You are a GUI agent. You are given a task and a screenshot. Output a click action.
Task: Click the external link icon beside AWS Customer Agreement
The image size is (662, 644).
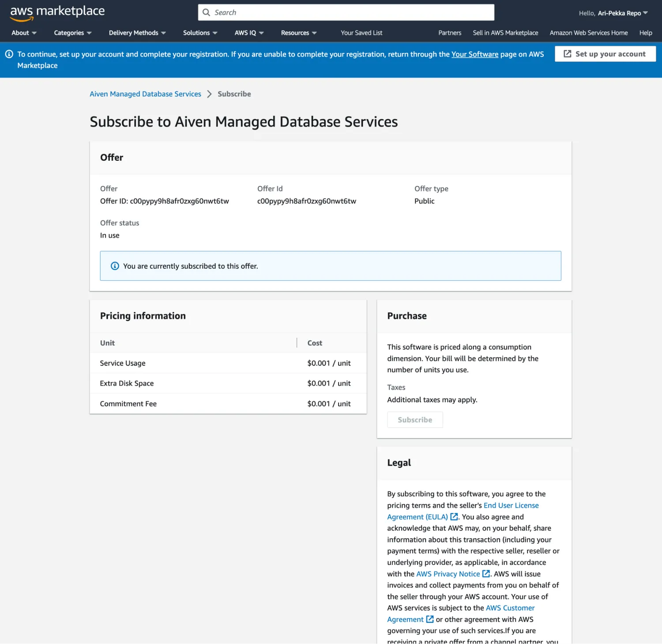coord(430,619)
